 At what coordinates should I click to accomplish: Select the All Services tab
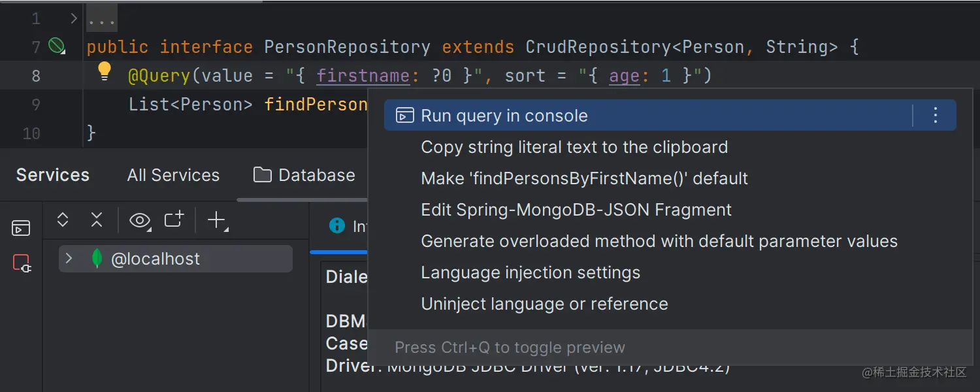click(172, 174)
